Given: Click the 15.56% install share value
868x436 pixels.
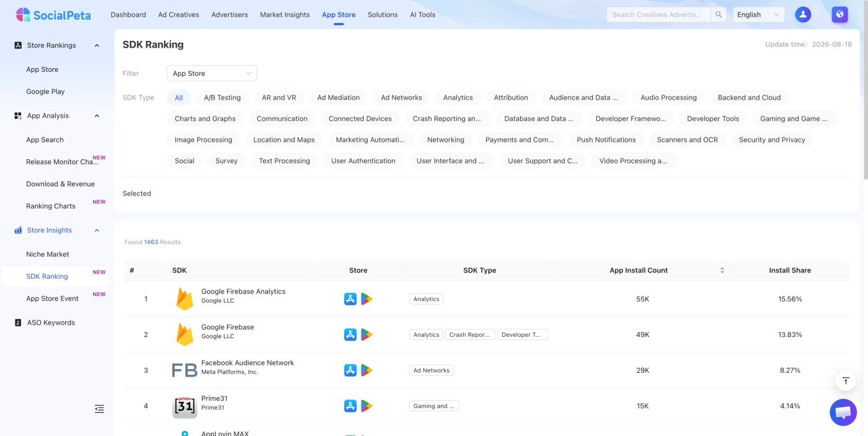Looking at the screenshot, I should [790, 299].
